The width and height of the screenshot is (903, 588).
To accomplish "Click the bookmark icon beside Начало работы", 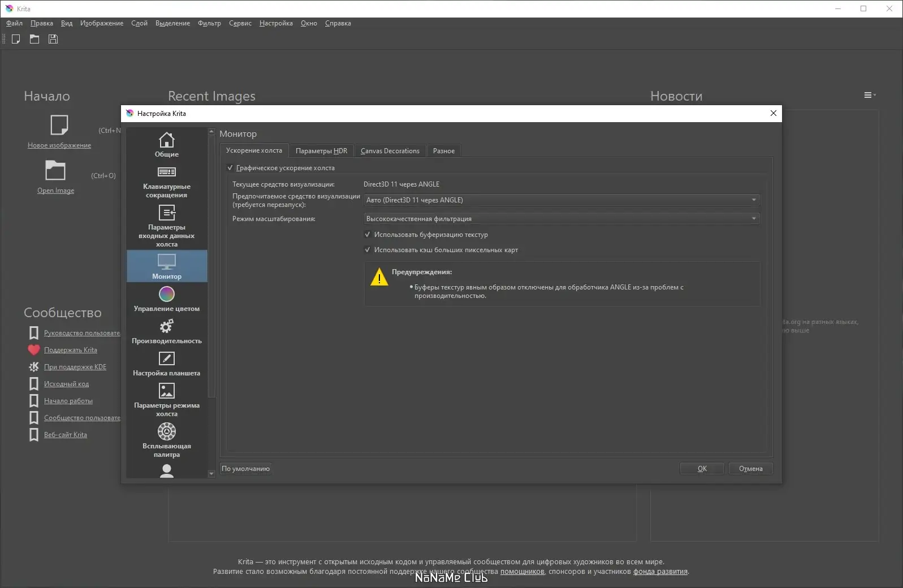I will tap(34, 401).
